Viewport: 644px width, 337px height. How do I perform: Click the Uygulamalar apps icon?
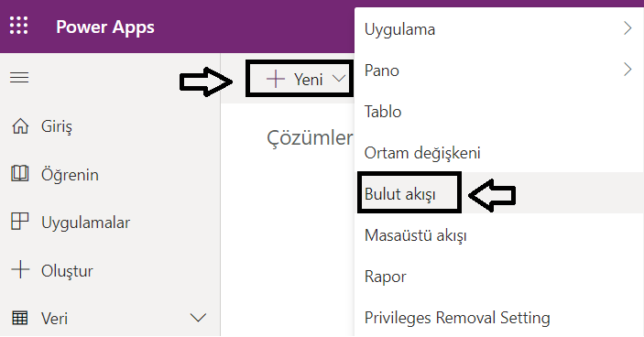(20, 222)
